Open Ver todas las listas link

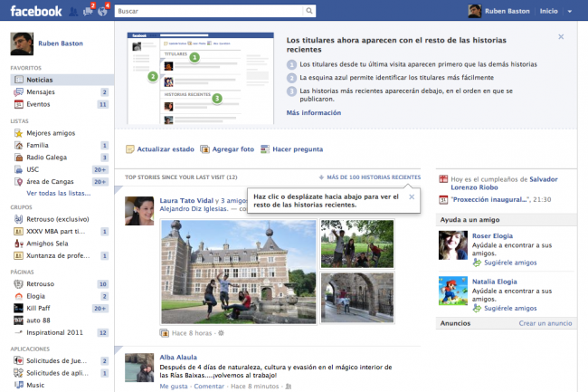coord(58,193)
